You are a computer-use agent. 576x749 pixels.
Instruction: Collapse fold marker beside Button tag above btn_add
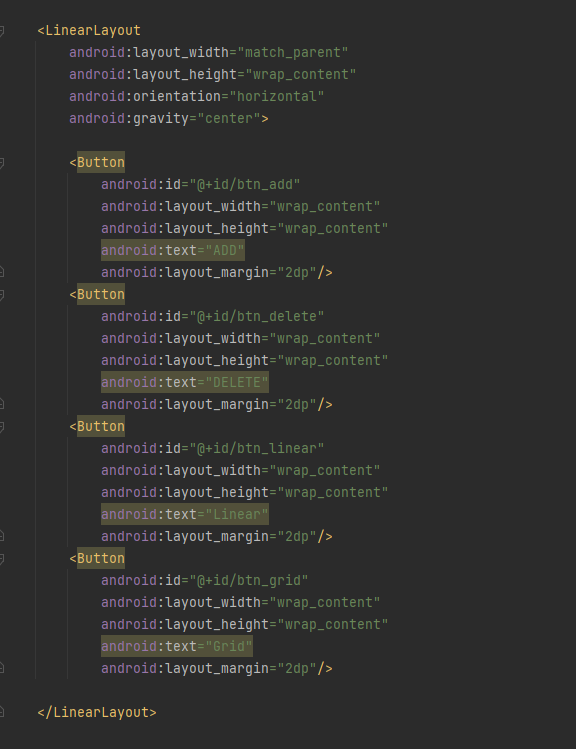[x=1, y=163]
